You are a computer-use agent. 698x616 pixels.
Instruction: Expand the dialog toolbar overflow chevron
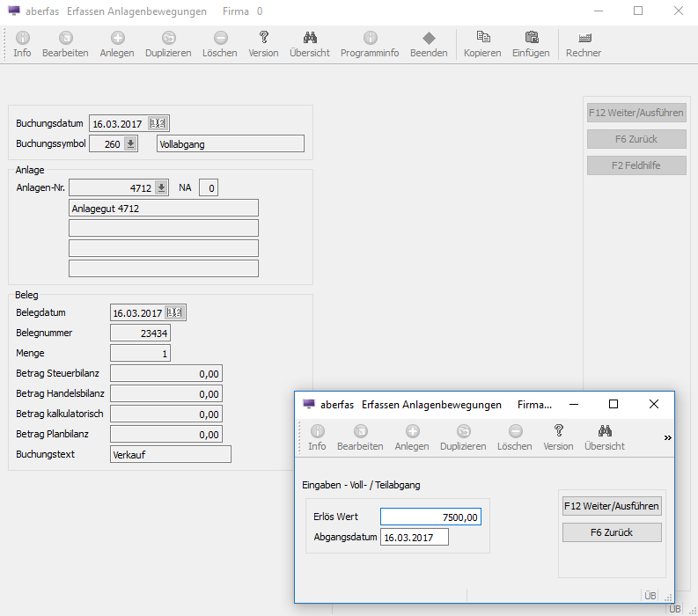[x=667, y=437]
